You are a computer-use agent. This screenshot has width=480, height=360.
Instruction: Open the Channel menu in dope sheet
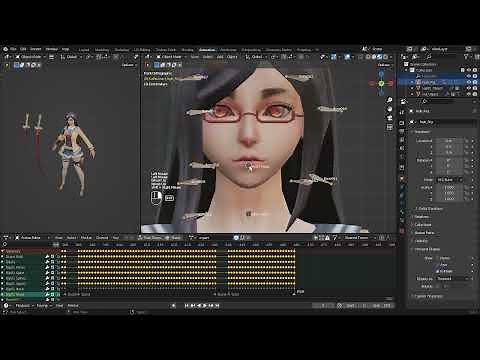pyautogui.click(x=102, y=238)
